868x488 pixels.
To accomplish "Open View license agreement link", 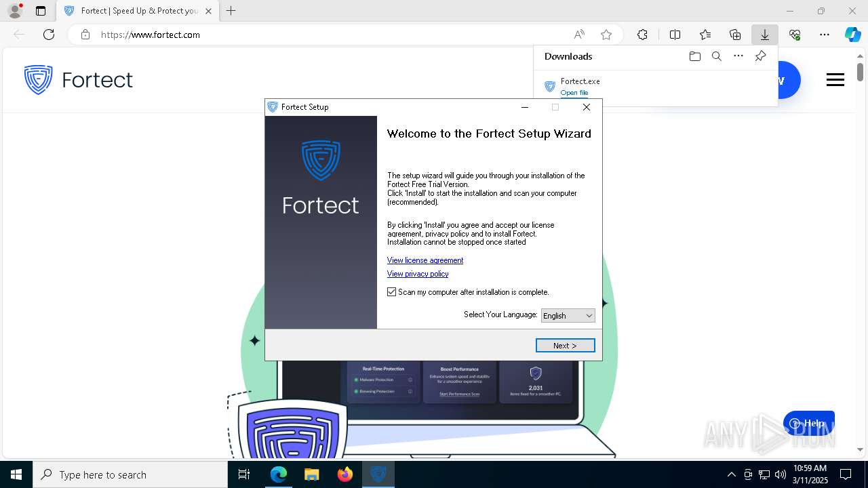I will [425, 260].
